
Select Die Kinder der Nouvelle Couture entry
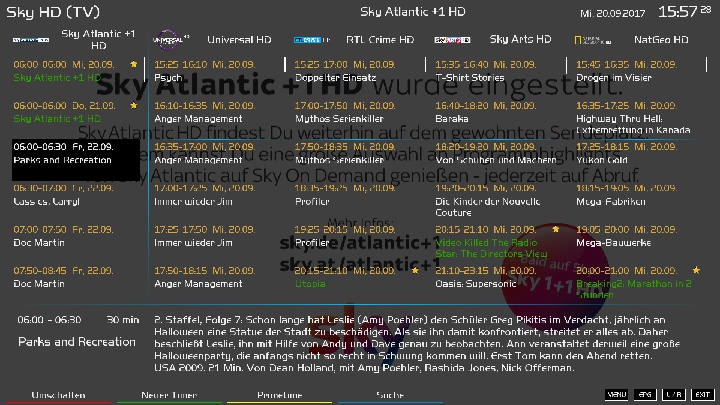tap(498, 200)
